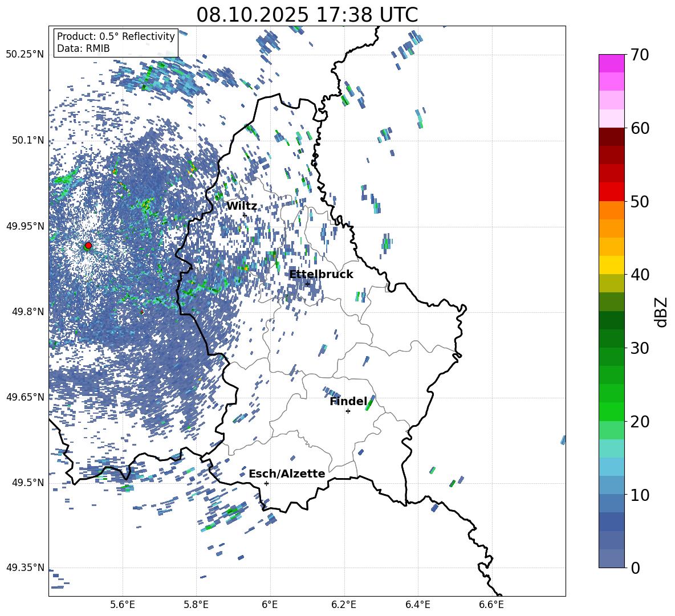
Task: Click the 5.8°E longitude label
Action: 196,605
